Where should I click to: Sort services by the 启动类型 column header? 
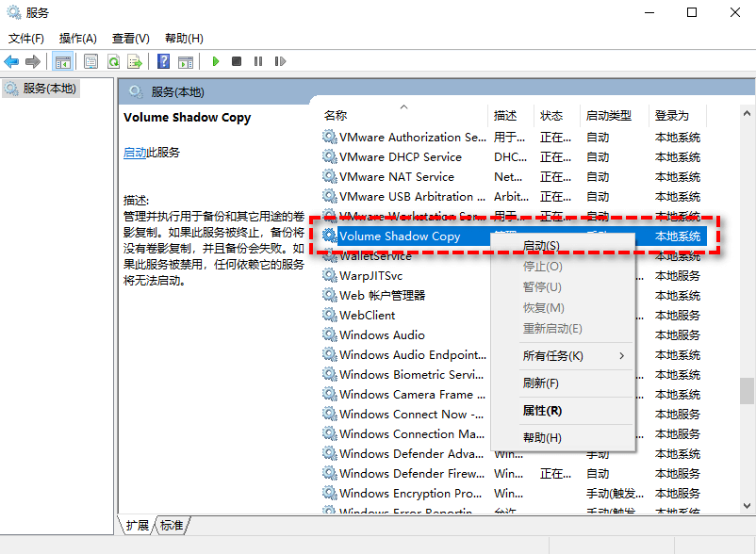tap(608, 115)
